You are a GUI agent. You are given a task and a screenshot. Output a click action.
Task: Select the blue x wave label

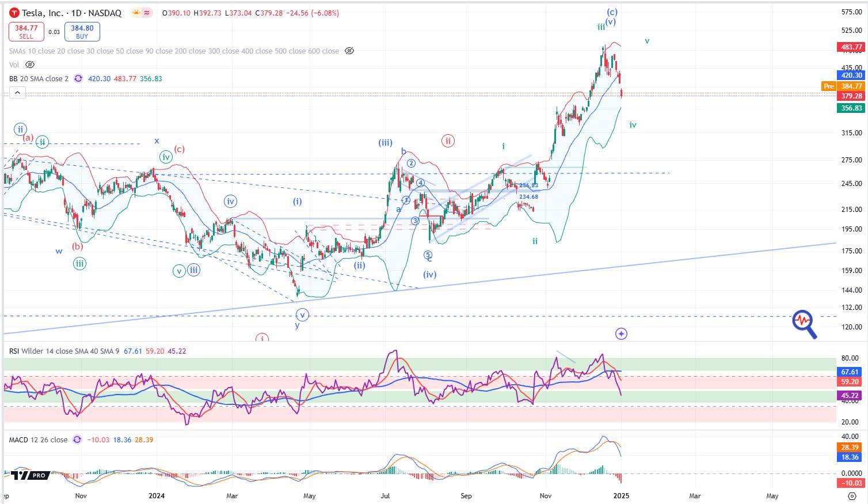tap(157, 141)
